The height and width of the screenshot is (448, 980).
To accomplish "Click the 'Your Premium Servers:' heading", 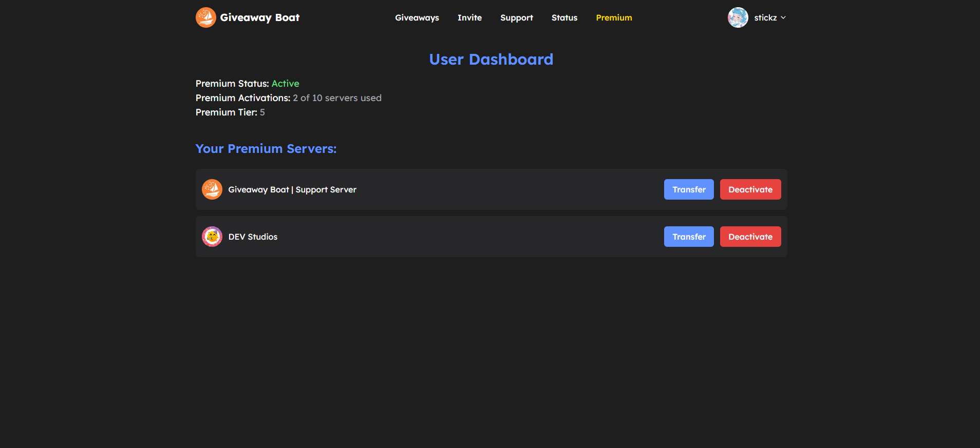I will (x=266, y=149).
